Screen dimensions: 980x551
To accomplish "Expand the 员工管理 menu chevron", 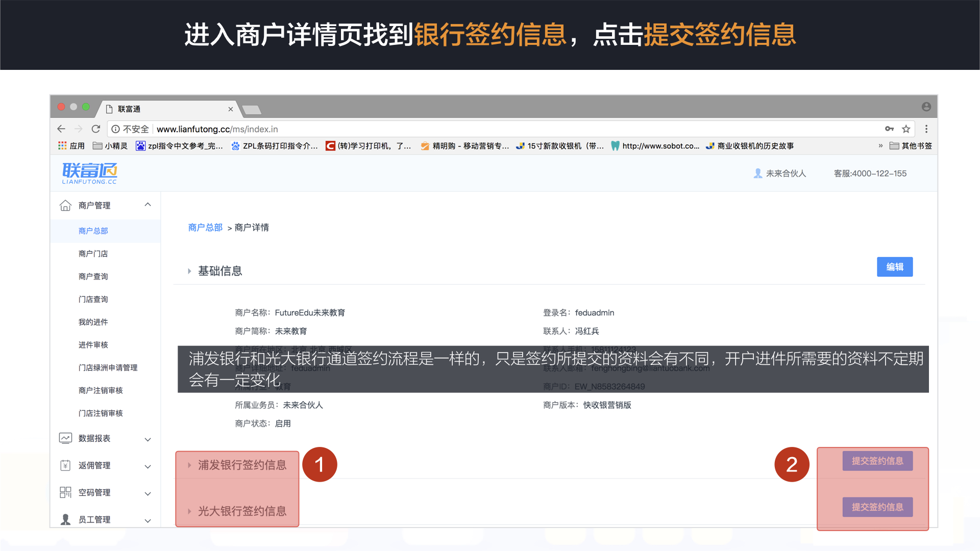I will [148, 520].
